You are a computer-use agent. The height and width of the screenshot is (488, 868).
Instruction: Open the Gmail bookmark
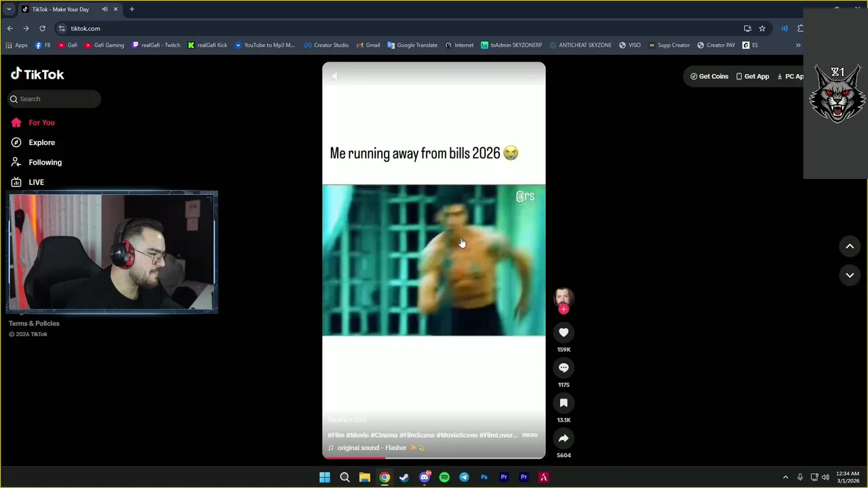point(368,45)
